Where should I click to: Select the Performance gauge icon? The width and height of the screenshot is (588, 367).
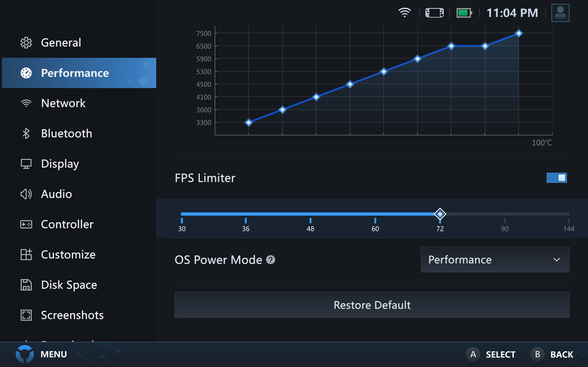click(x=26, y=72)
